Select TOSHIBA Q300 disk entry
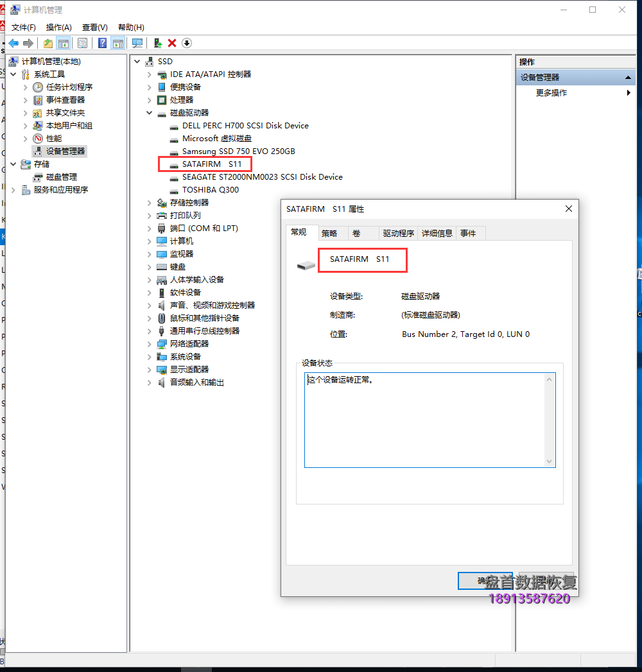Viewport: 642px width, 672px height. click(x=211, y=190)
